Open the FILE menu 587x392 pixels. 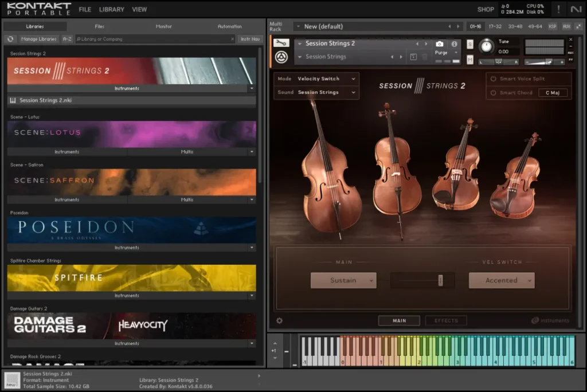click(84, 9)
